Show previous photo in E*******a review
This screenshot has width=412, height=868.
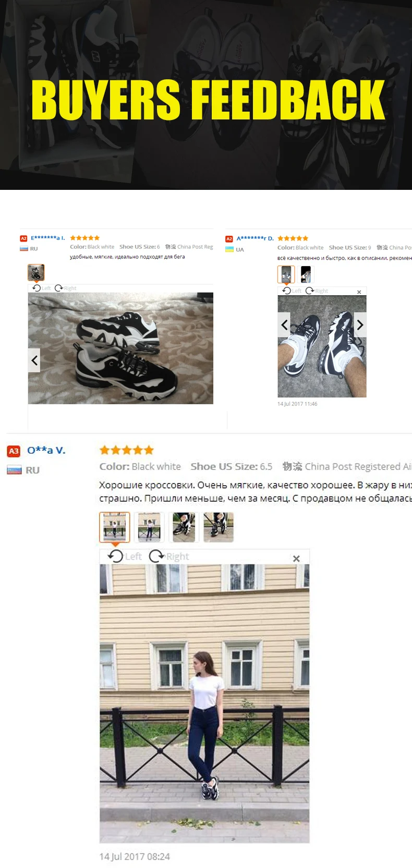click(34, 360)
